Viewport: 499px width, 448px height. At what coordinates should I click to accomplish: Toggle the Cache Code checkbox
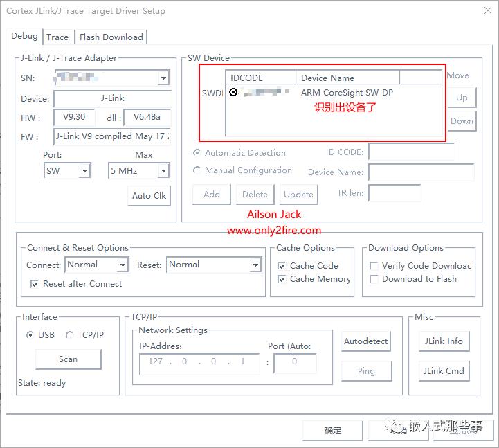282,266
